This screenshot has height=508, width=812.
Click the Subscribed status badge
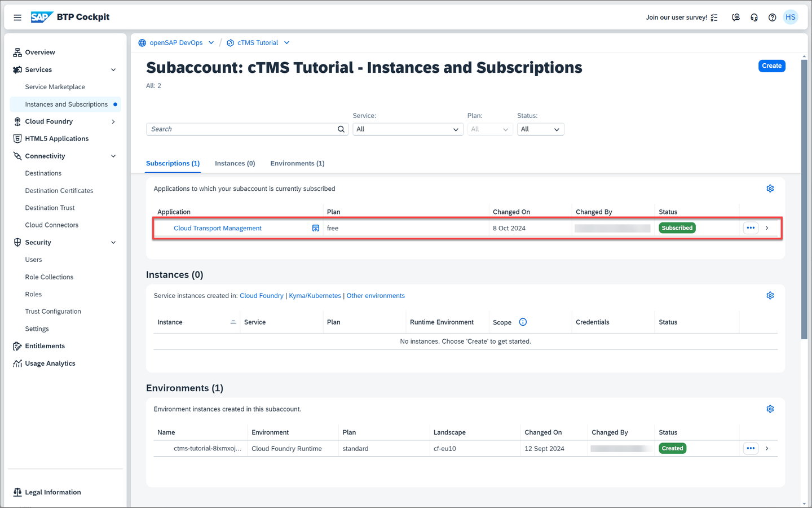click(677, 228)
